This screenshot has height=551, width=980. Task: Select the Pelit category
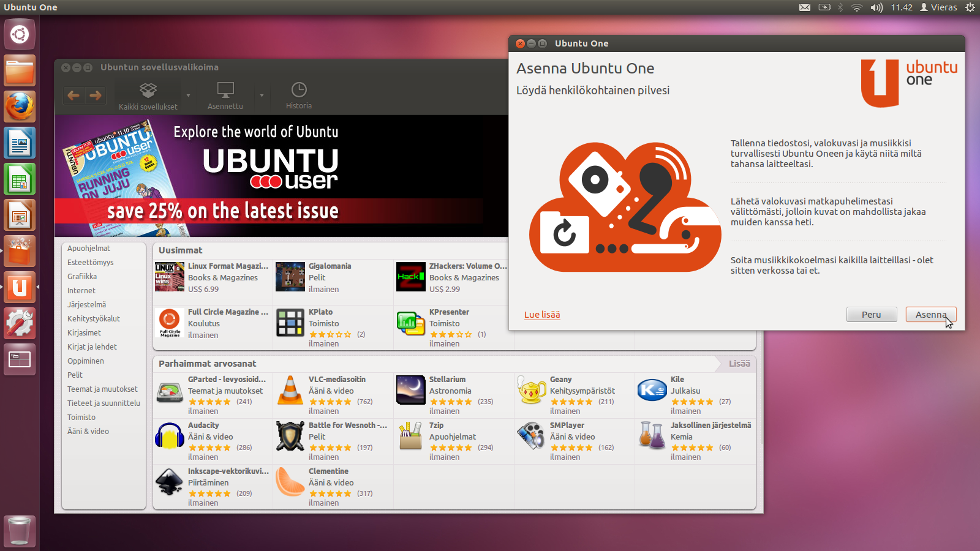75,375
